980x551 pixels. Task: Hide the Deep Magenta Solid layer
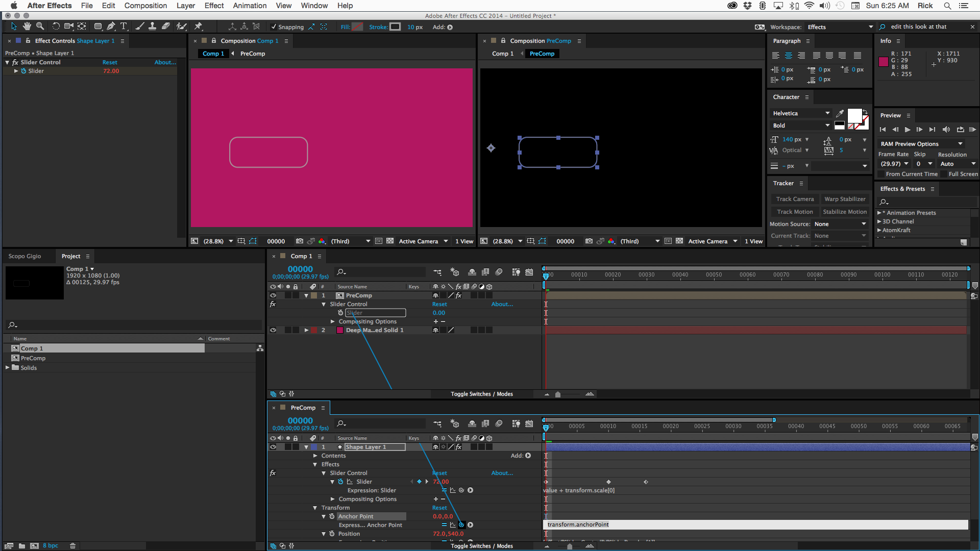273,330
